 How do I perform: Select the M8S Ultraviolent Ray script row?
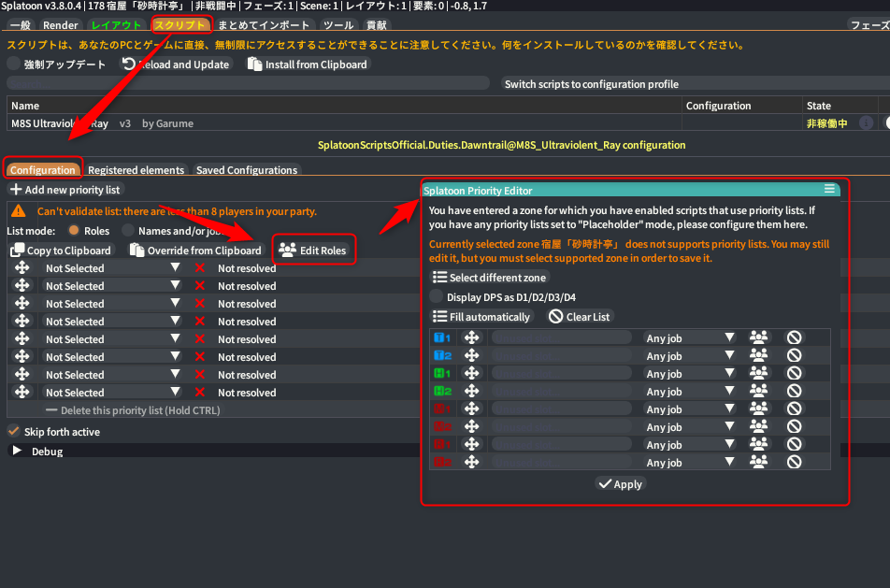(344, 123)
